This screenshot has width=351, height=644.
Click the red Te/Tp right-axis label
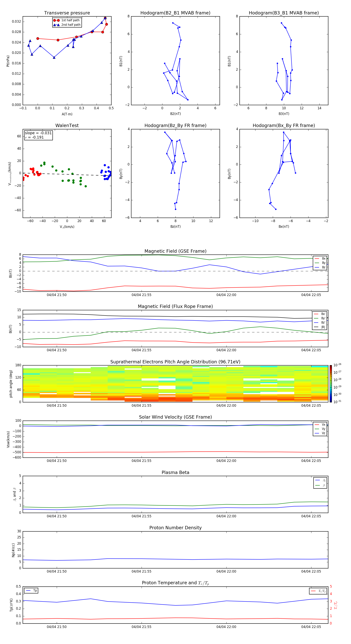336,605
